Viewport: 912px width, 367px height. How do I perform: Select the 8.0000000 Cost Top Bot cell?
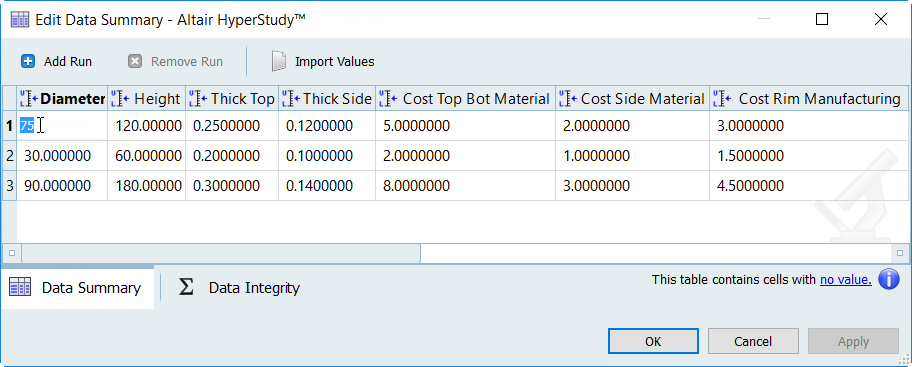[x=465, y=186]
